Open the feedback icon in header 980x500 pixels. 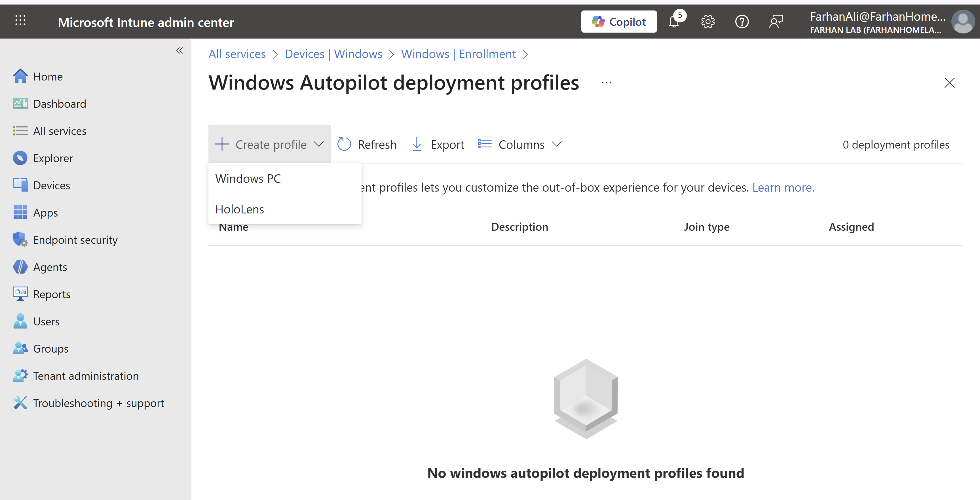pos(776,22)
